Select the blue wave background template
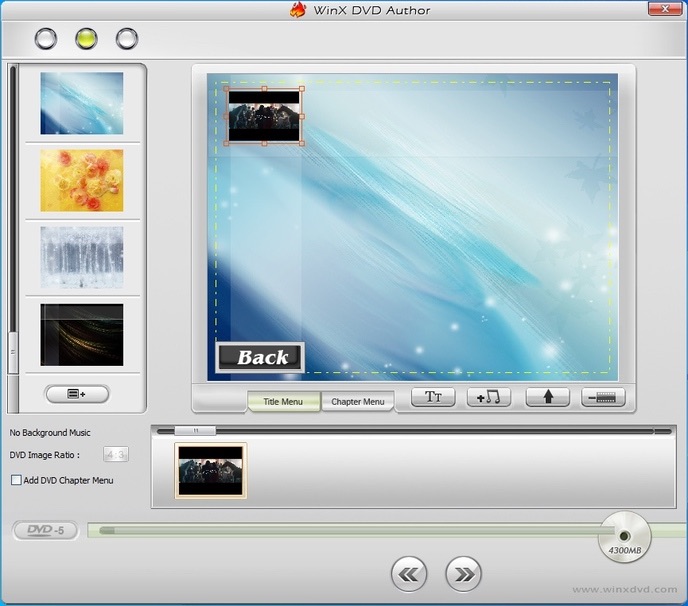Screen dimensions: 688x606 pos(82,104)
